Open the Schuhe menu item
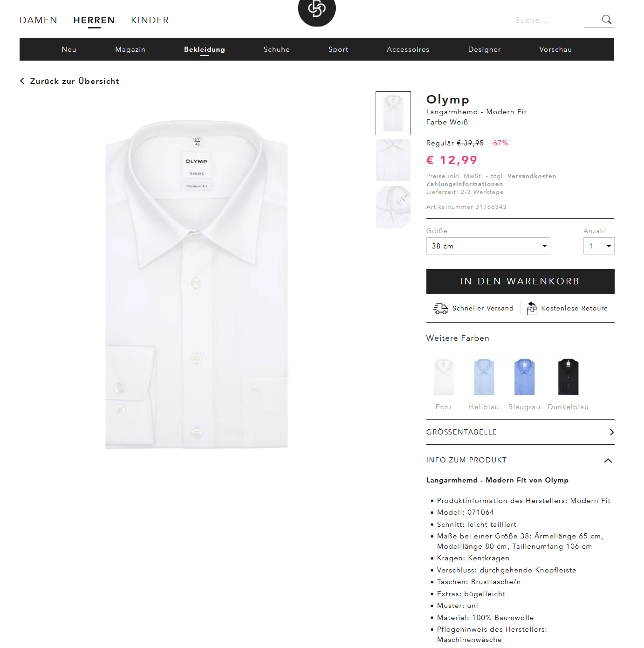 (276, 49)
